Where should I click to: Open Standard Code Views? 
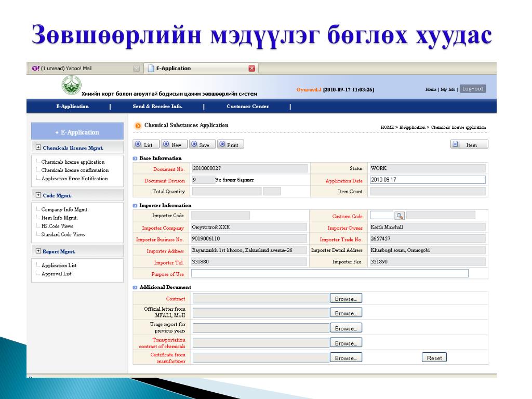(63, 234)
